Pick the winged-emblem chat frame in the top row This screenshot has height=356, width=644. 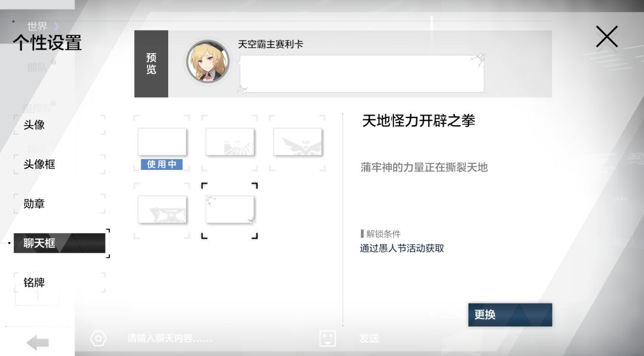(x=298, y=142)
